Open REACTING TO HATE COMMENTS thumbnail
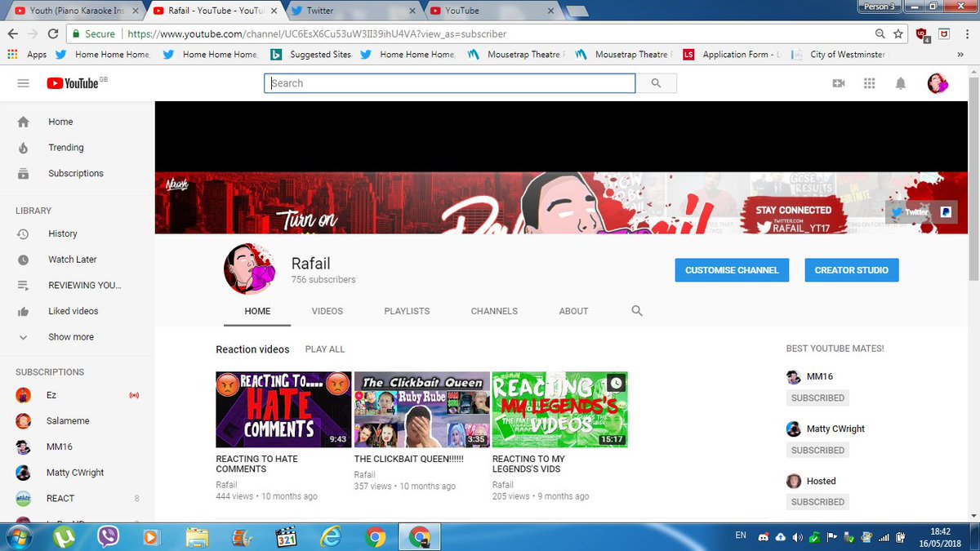The width and height of the screenshot is (980, 551). point(283,410)
